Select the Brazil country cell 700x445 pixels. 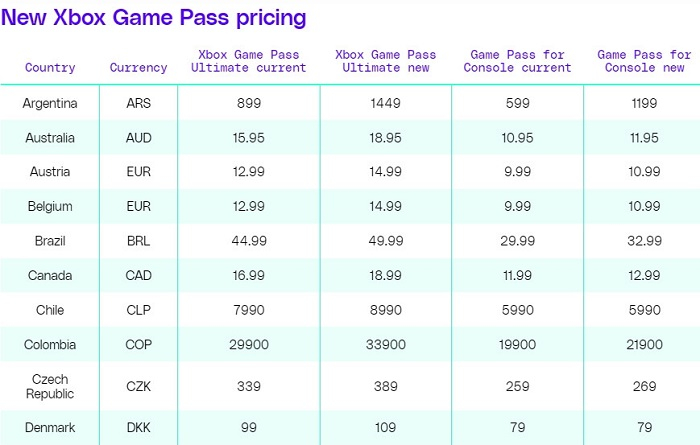point(50,241)
